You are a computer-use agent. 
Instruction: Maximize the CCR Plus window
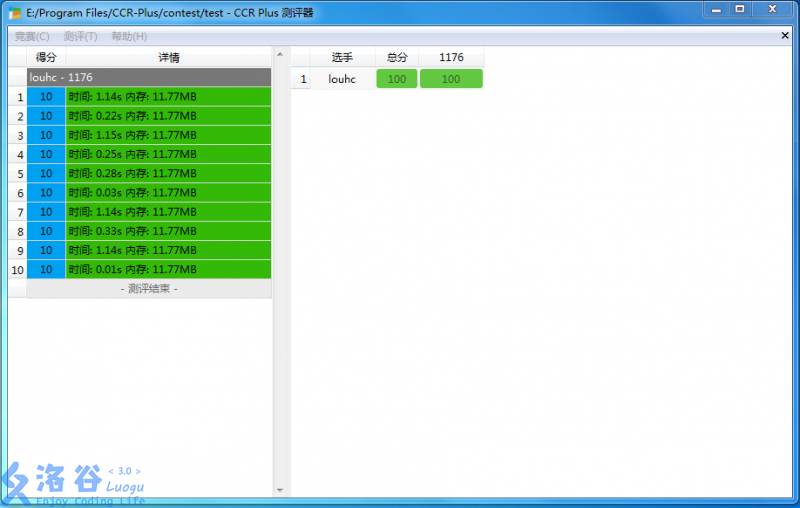pyautogui.click(x=741, y=9)
